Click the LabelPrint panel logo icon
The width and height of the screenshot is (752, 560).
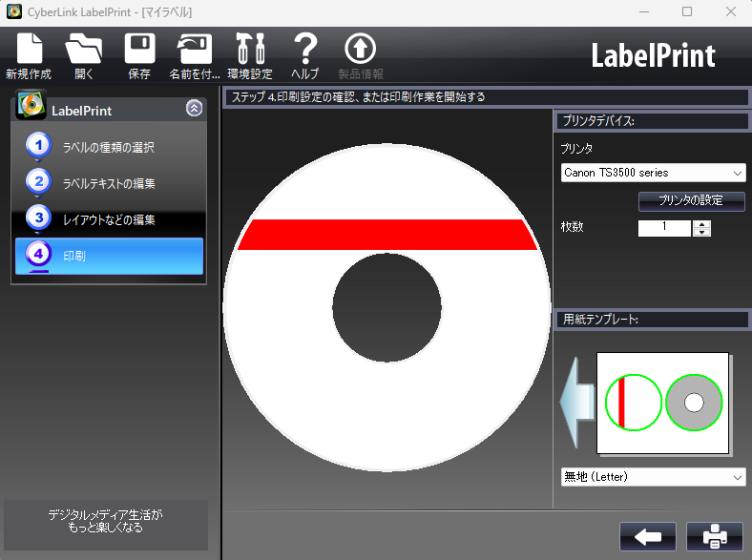(x=31, y=104)
